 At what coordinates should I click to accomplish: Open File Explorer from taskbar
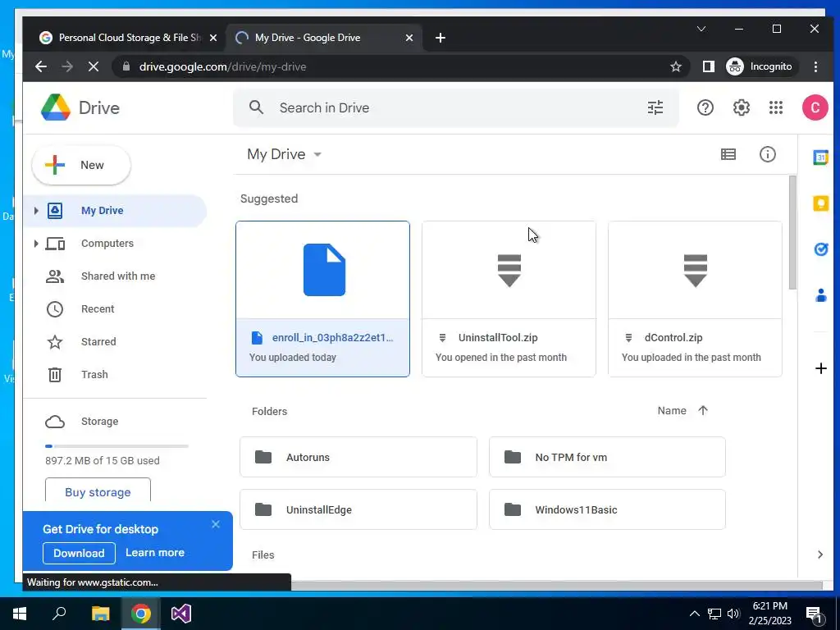100,614
